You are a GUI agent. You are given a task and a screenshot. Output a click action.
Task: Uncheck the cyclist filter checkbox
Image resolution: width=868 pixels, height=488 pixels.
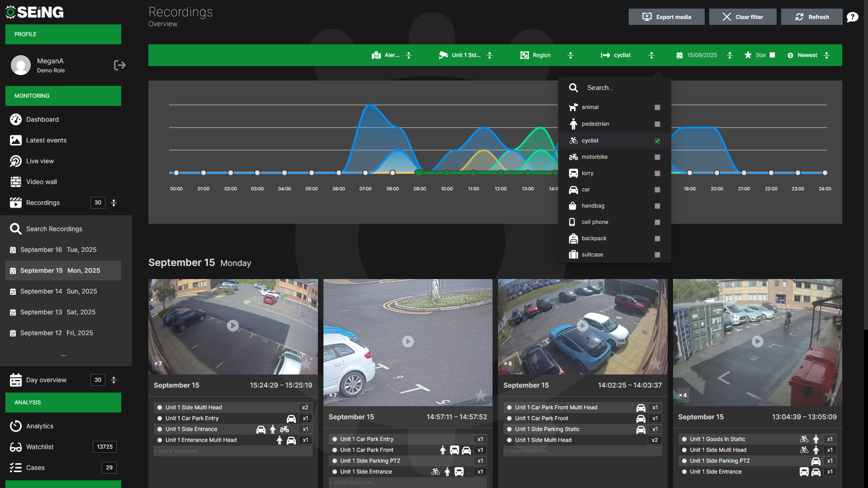[658, 141]
